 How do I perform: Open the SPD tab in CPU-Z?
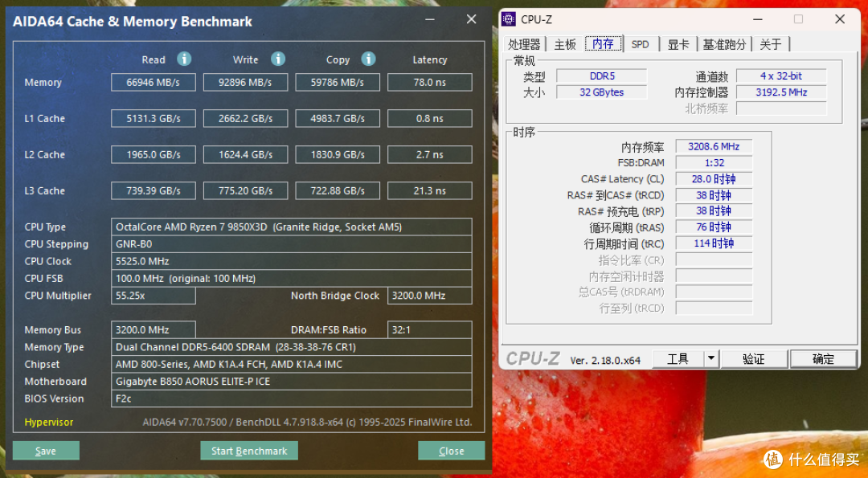(640, 44)
